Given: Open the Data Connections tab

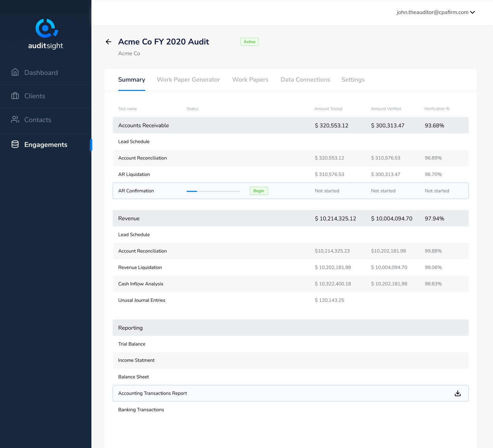Looking at the screenshot, I should [305, 79].
